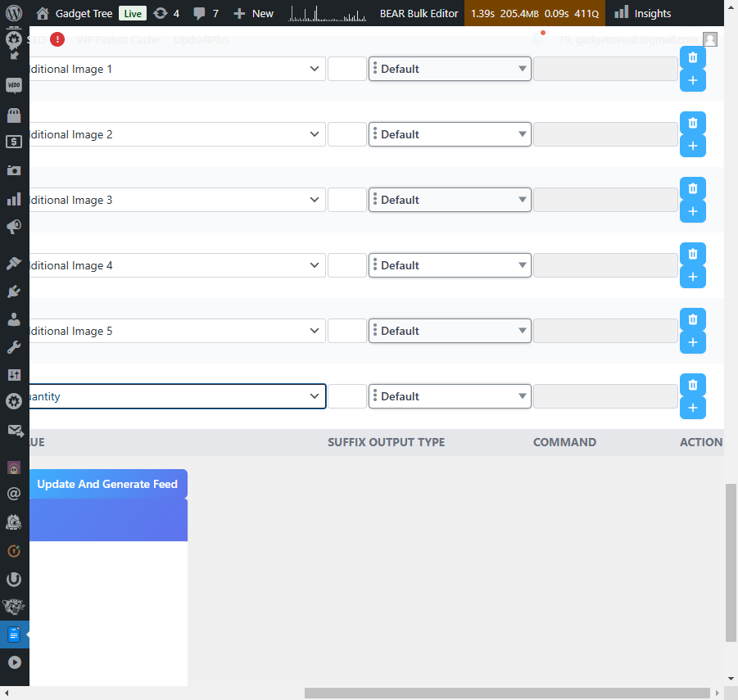
Task: Open the Additional Image 2 value dropdown
Action: click(178, 134)
